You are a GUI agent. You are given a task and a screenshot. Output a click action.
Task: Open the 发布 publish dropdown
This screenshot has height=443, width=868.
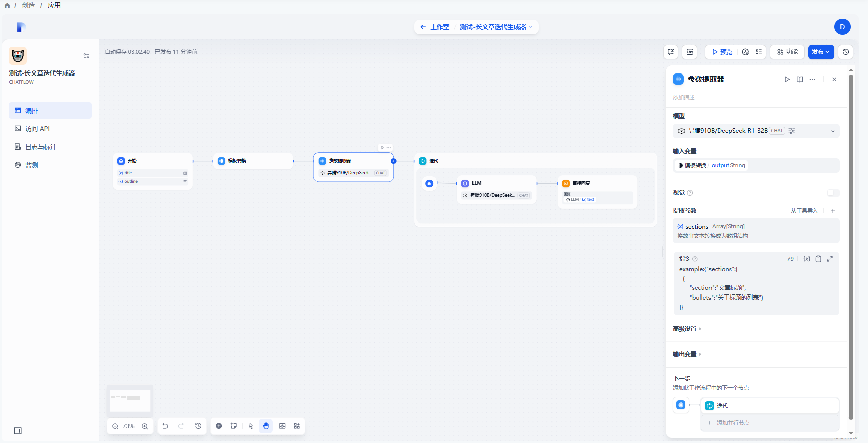tap(821, 52)
